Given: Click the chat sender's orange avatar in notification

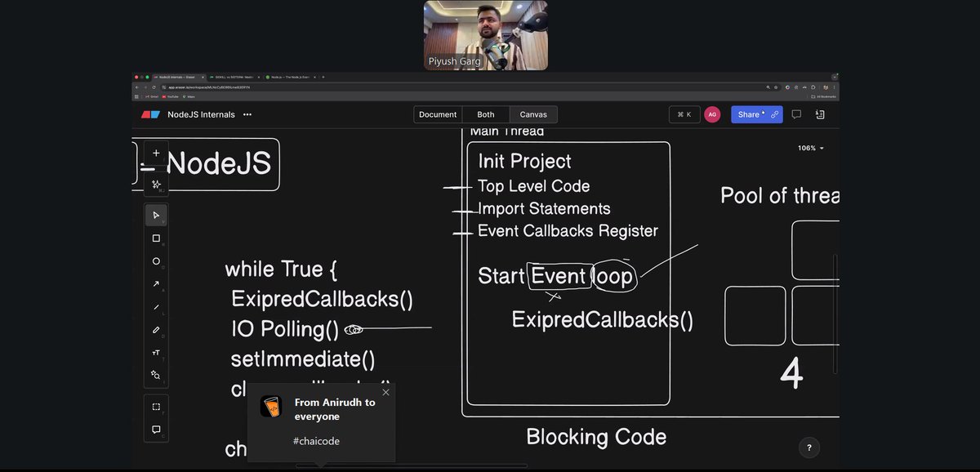Looking at the screenshot, I should coord(272,406).
